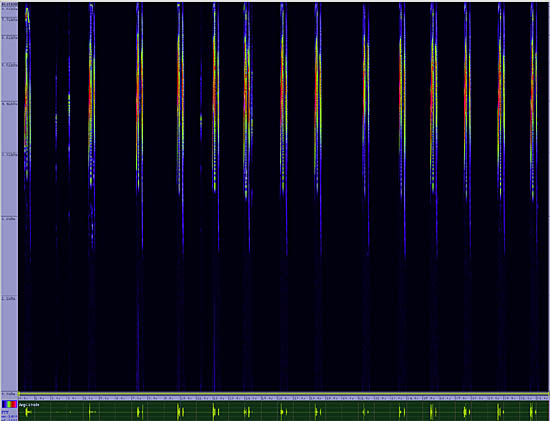Click the green amplitude waveform panel
This screenshot has width=550, height=421.
click(x=284, y=411)
